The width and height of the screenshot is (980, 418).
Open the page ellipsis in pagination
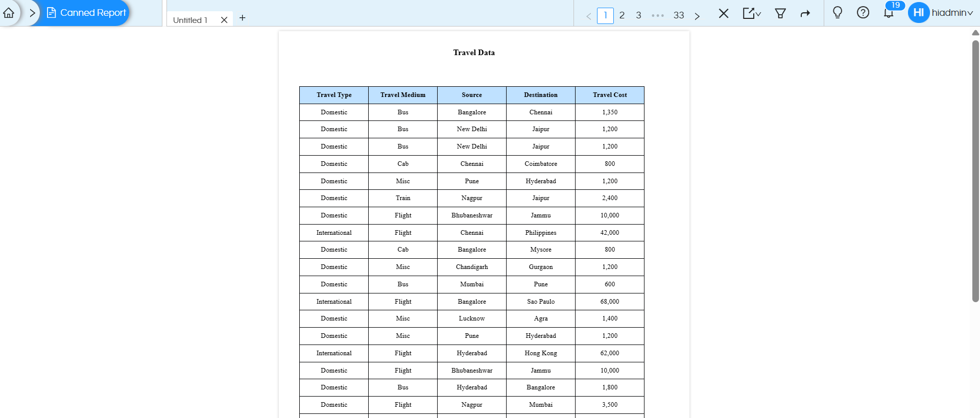click(658, 16)
